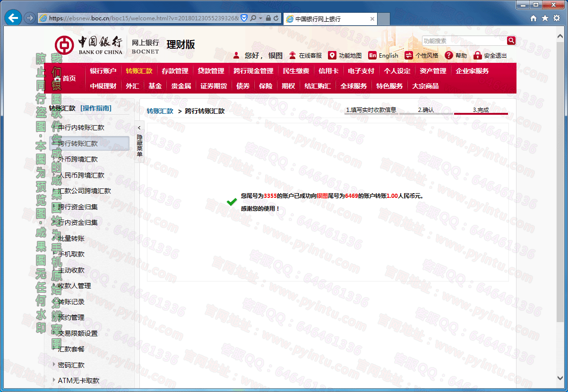The height and width of the screenshot is (392, 568).
Task: Select 跨行转账汇款 in the side menu
Action: tap(89, 144)
